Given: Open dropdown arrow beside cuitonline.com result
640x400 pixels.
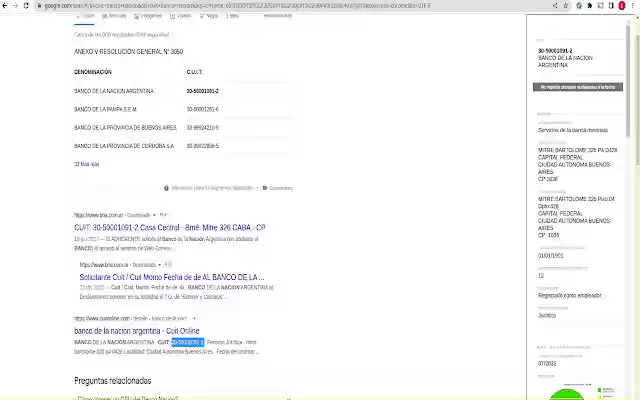Looking at the screenshot, I should pyautogui.click(x=194, y=318).
